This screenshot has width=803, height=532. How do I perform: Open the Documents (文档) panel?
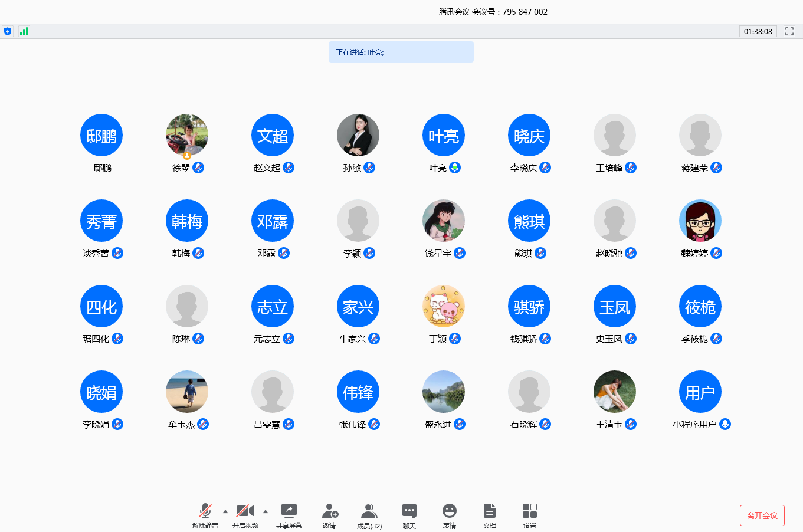490,511
